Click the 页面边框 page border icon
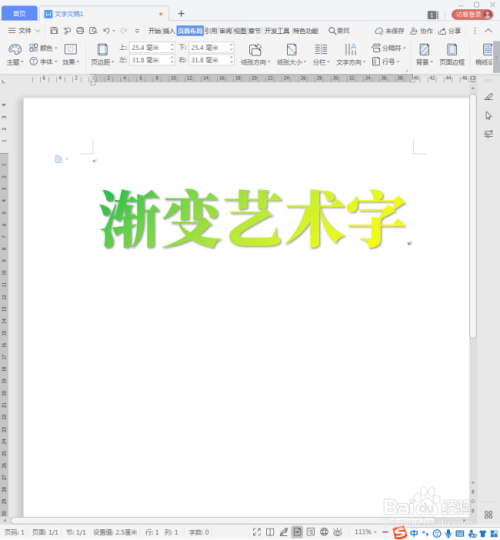This screenshot has width=500, height=540. [452, 55]
